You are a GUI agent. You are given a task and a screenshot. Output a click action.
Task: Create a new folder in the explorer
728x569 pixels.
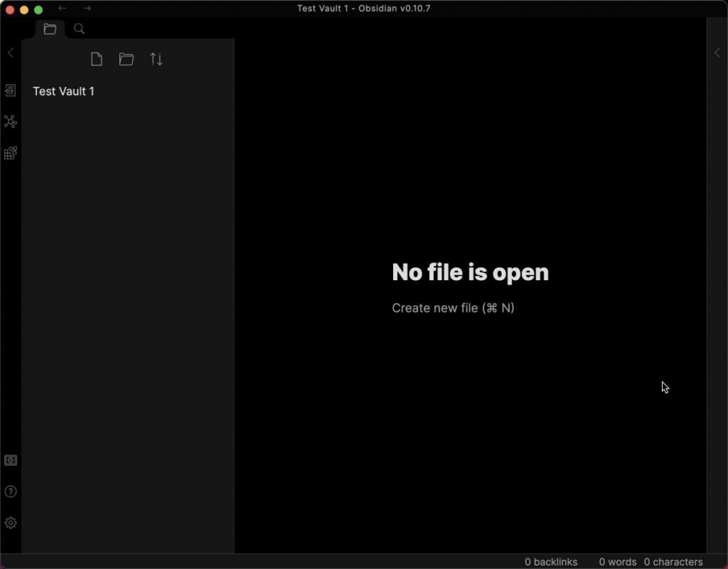[x=127, y=60]
